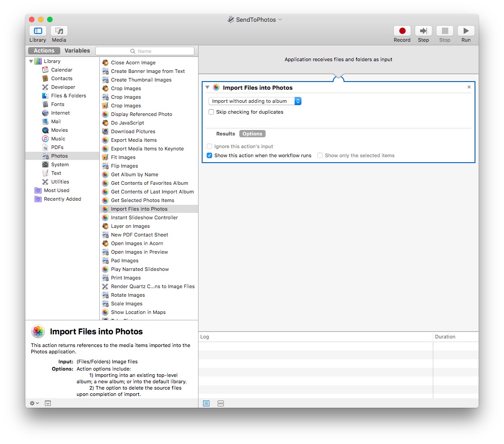
Task: Click the Stop toolbar button
Action: coord(445,31)
